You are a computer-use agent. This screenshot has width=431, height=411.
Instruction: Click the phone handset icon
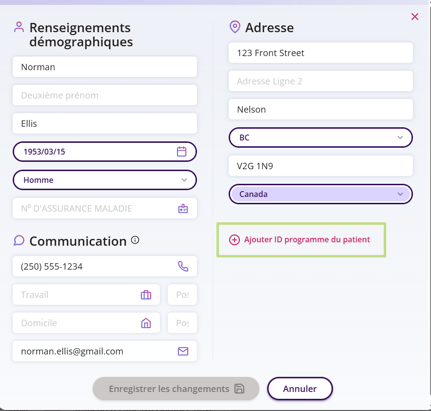pyautogui.click(x=183, y=266)
